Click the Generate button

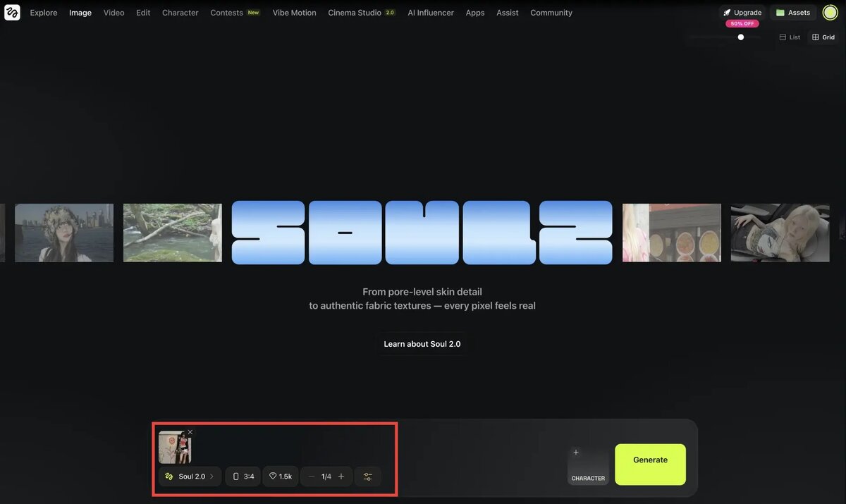[x=650, y=465]
